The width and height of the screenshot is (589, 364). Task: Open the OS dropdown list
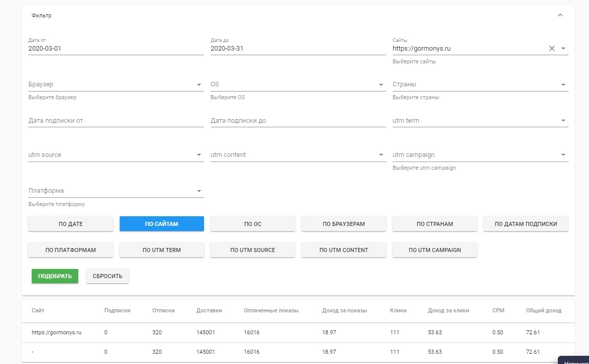(381, 85)
